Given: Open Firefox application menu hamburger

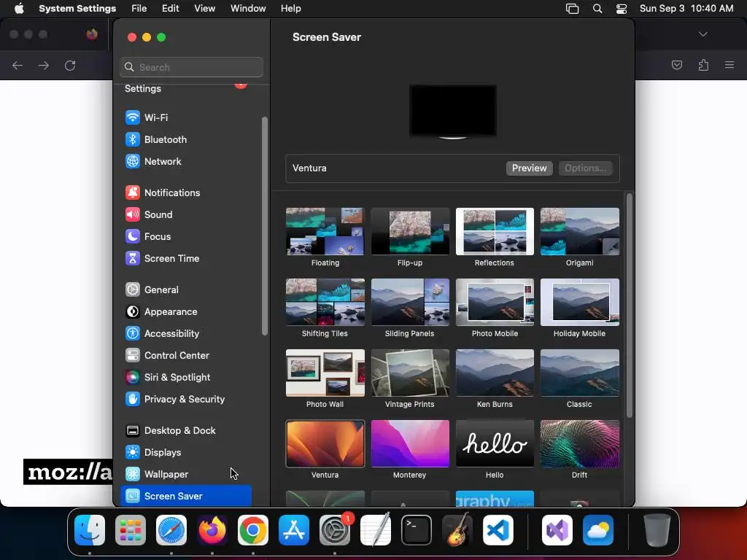Looking at the screenshot, I should [x=729, y=65].
